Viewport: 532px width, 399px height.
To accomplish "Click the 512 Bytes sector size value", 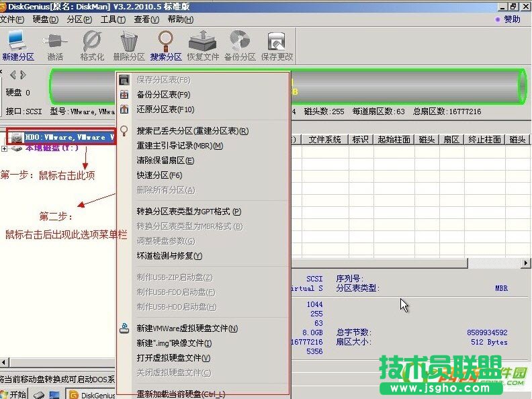I will coord(489,342).
